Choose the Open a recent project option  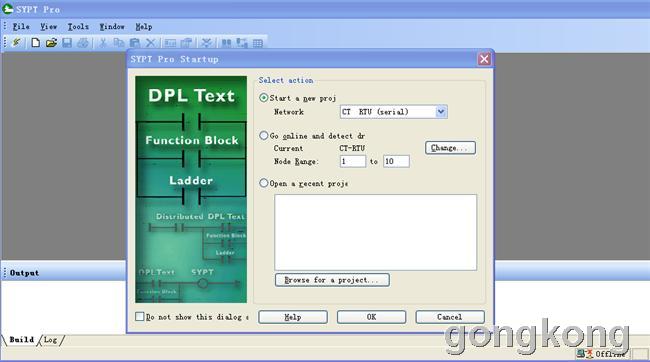263,183
